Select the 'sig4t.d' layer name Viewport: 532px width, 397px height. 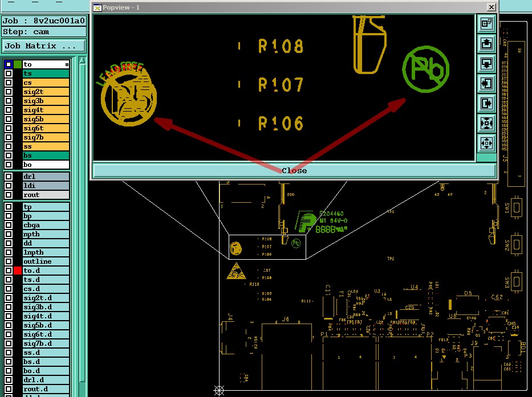point(46,316)
